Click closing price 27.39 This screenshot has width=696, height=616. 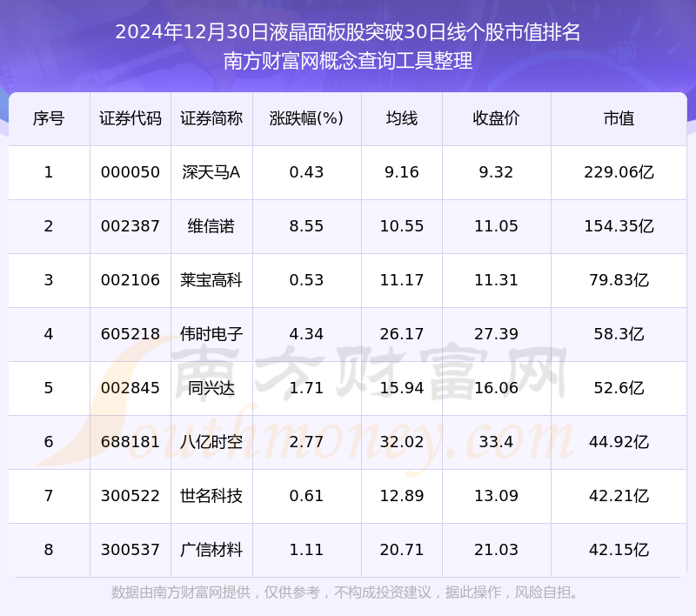pyautogui.click(x=496, y=334)
